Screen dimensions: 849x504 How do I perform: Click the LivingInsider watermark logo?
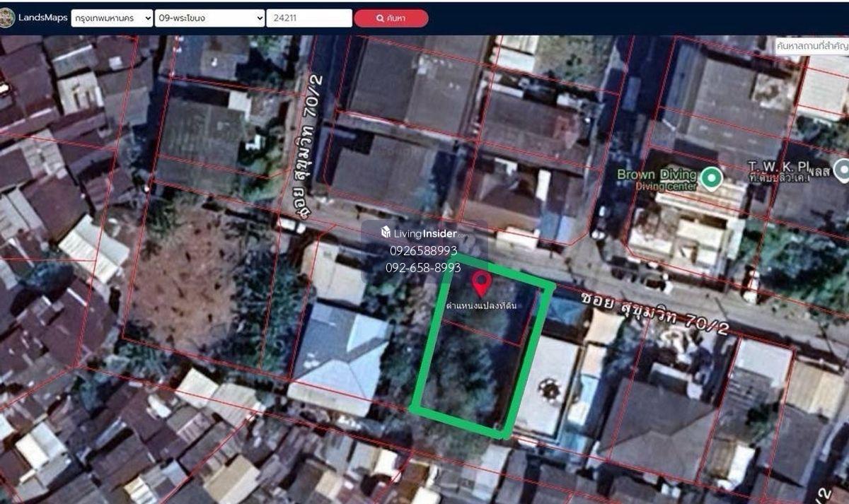click(424, 233)
